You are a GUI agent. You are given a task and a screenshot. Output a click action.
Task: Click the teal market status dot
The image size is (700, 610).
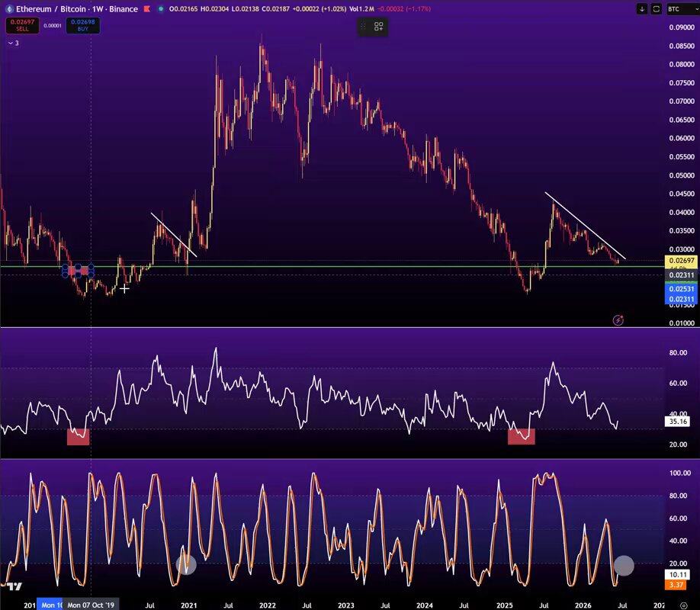coord(161,9)
